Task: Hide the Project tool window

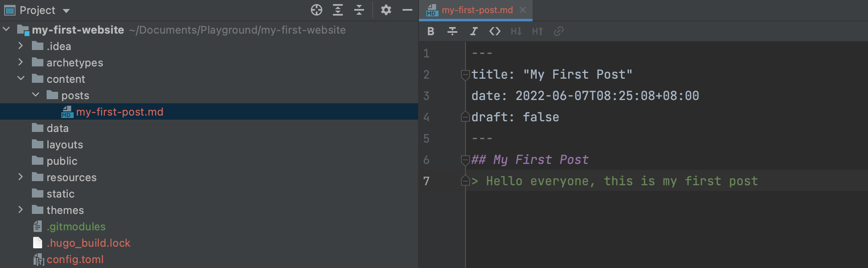Action: [407, 10]
